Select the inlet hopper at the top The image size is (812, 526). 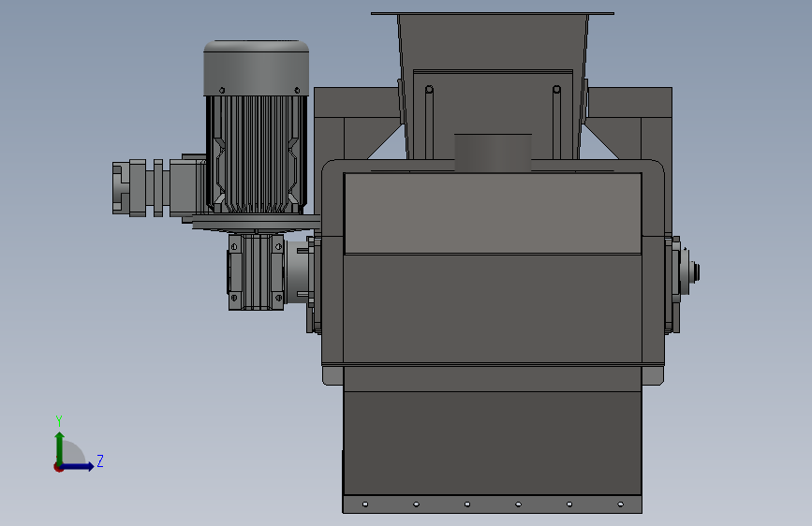pos(493,85)
